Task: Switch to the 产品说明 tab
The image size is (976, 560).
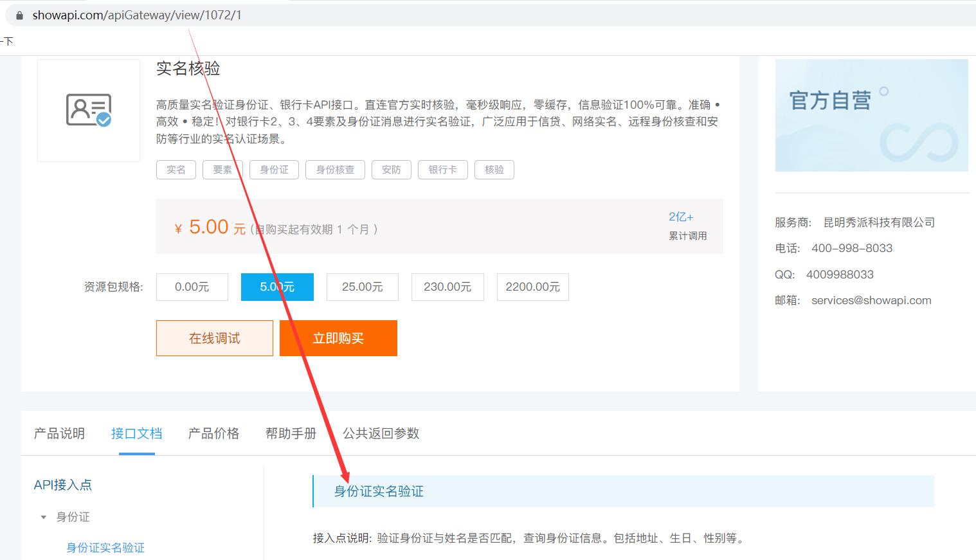Action: click(59, 433)
